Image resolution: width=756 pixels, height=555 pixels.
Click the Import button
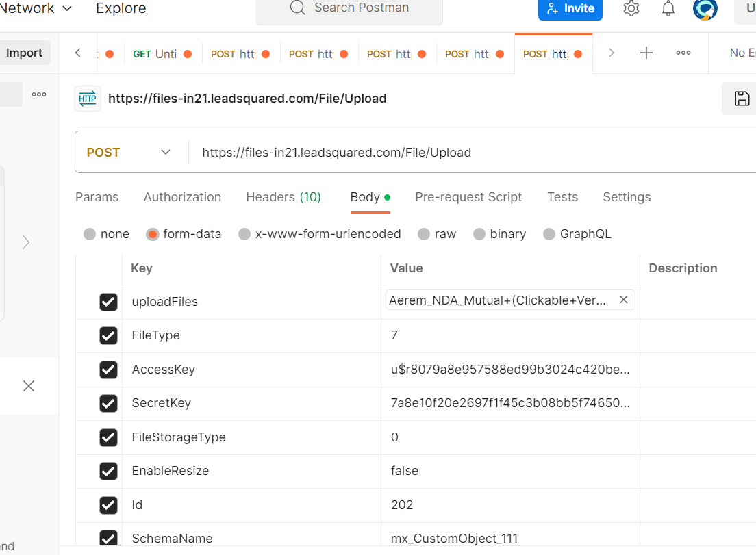[25, 53]
